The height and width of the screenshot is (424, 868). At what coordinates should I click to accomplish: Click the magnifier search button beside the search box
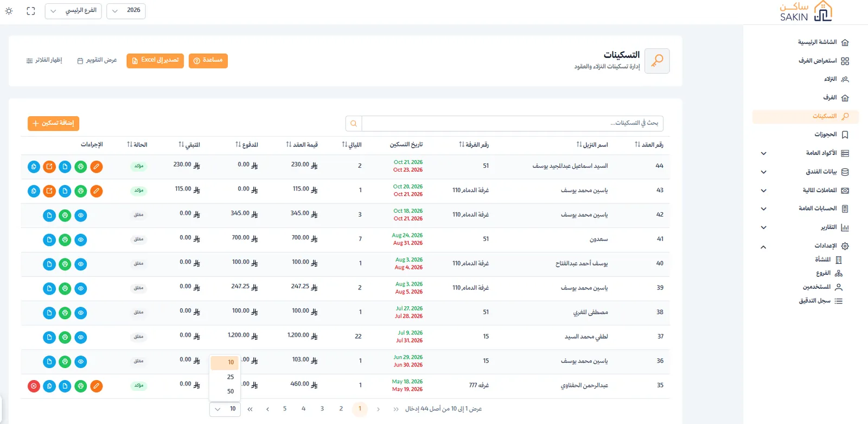tap(354, 123)
